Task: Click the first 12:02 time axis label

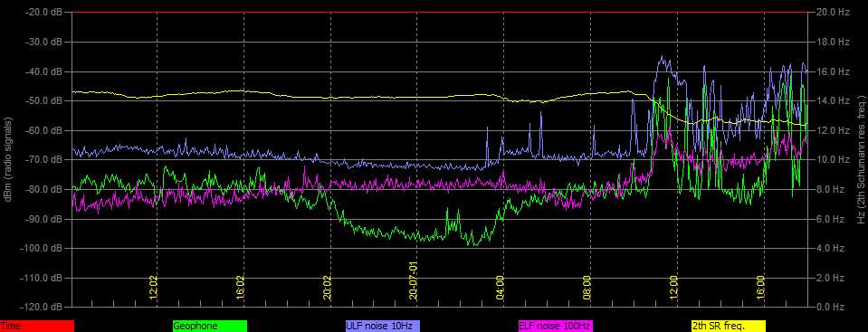Action: pyautogui.click(x=153, y=288)
